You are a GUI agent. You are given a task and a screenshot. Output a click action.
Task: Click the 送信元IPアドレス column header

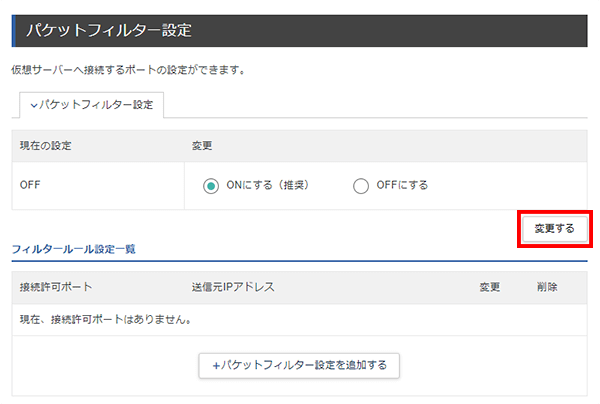[x=233, y=287]
